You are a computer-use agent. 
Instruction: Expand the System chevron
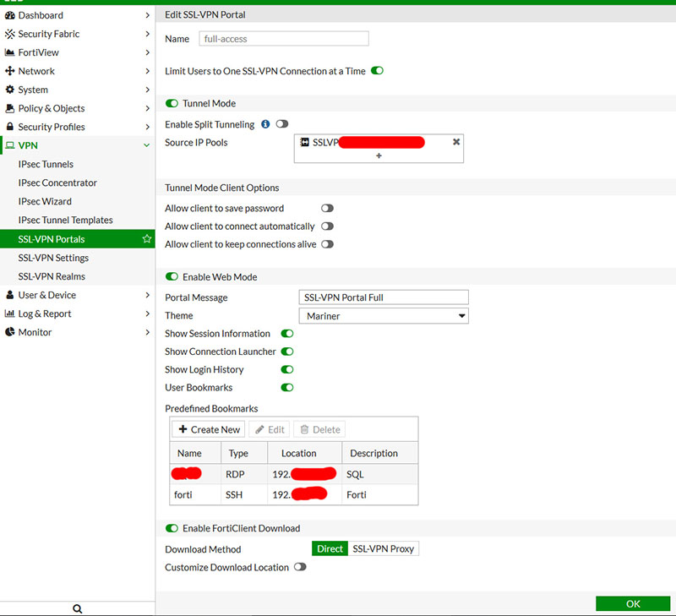click(x=147, y=90)
